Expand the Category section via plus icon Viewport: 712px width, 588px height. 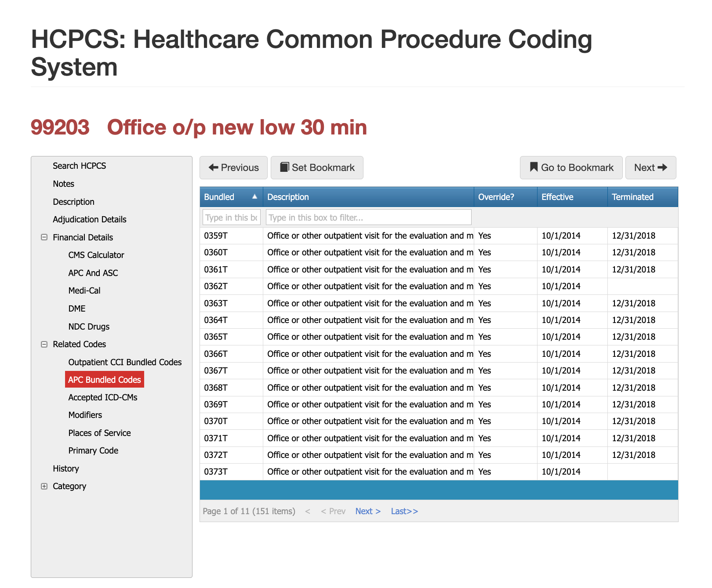(x=44, y=486)
